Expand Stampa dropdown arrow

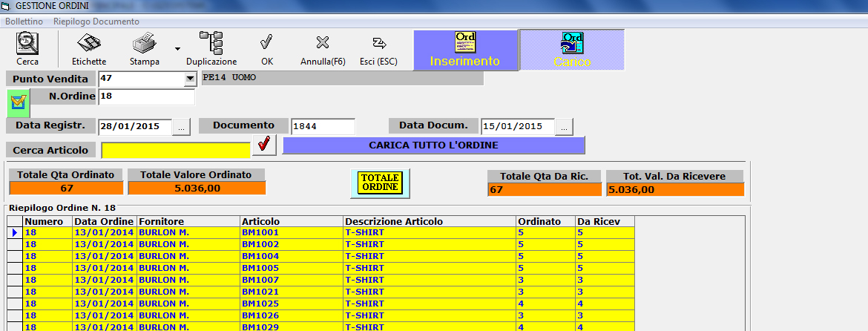pos(178,49)
